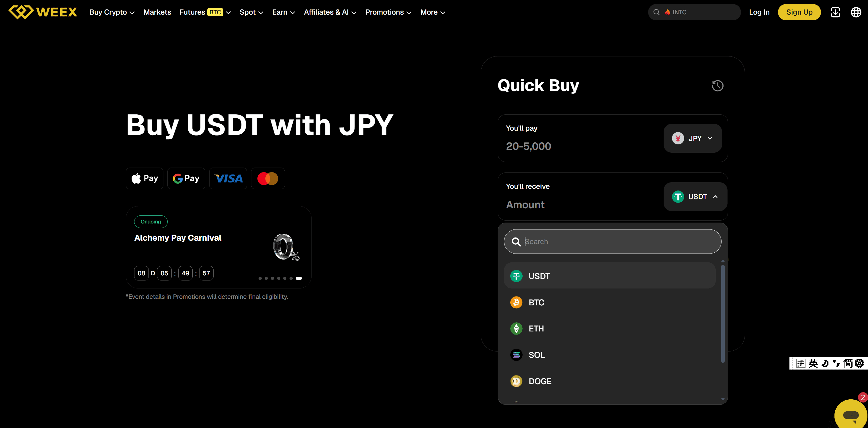Expand the Earn menu
This screenshot has width=868, height=428.
pyautogui.click(x=284, y=12)
